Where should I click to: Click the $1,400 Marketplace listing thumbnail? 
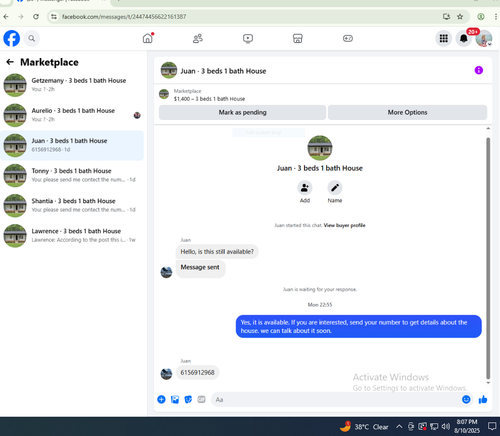tap(164, 94)
